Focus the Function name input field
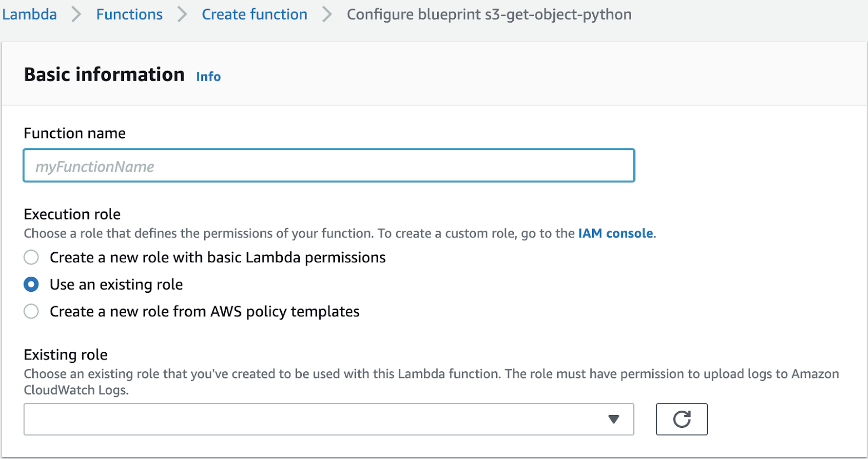This screenshot has height=459, width=868. [329, 166]
